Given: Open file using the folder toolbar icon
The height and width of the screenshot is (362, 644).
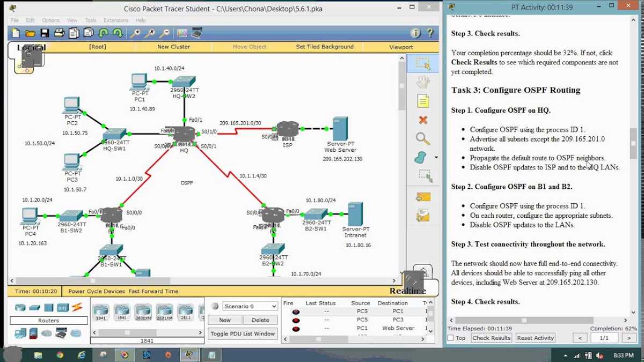Looking at the screenshot, I should point(30,33).
